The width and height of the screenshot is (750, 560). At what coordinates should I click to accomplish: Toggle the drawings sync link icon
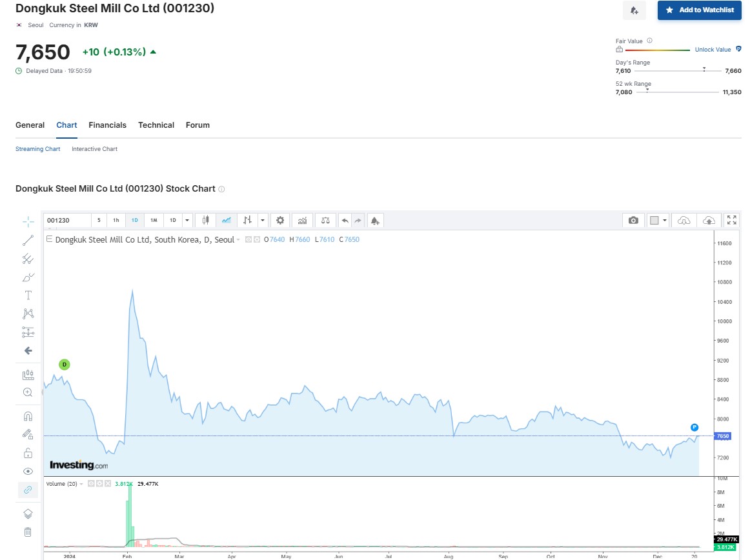point(28,490)
